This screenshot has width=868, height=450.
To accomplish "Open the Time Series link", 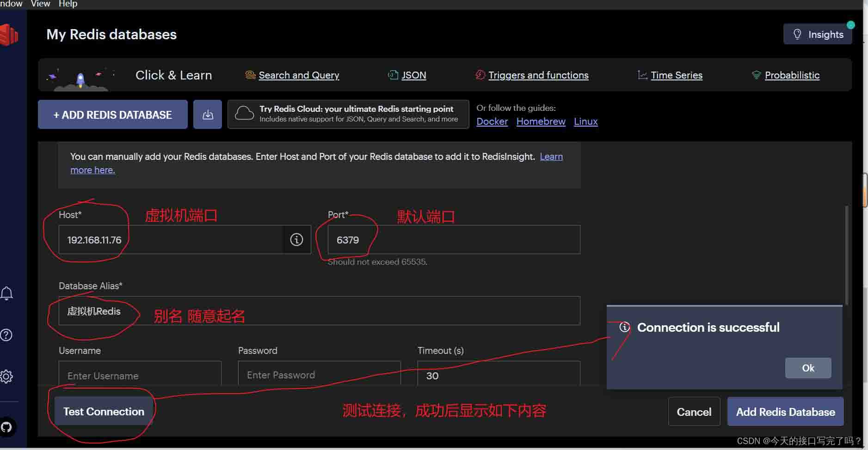I will (x=677, y=75).
